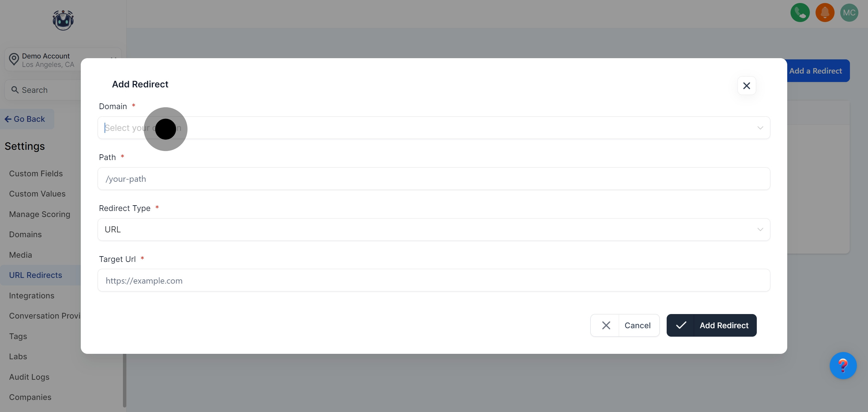Click into the Target Url field

tap(434, 281)
